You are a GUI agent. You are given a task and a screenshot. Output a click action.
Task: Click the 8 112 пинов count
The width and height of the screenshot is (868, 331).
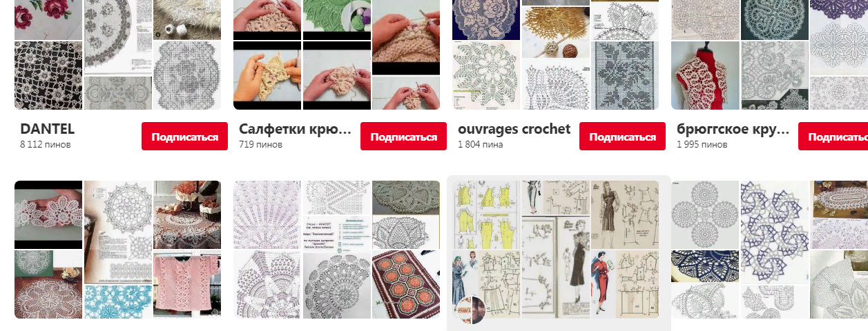46,145
